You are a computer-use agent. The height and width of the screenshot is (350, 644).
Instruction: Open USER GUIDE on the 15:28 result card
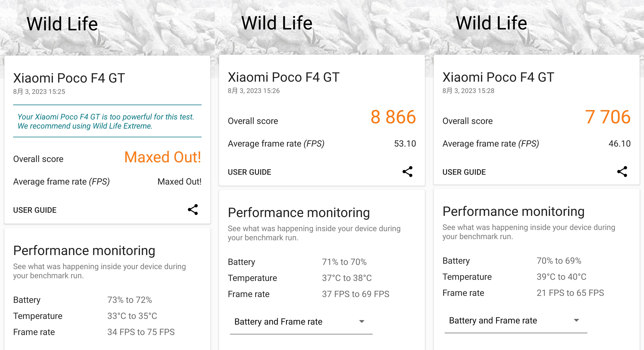click(x=464, y=172)
